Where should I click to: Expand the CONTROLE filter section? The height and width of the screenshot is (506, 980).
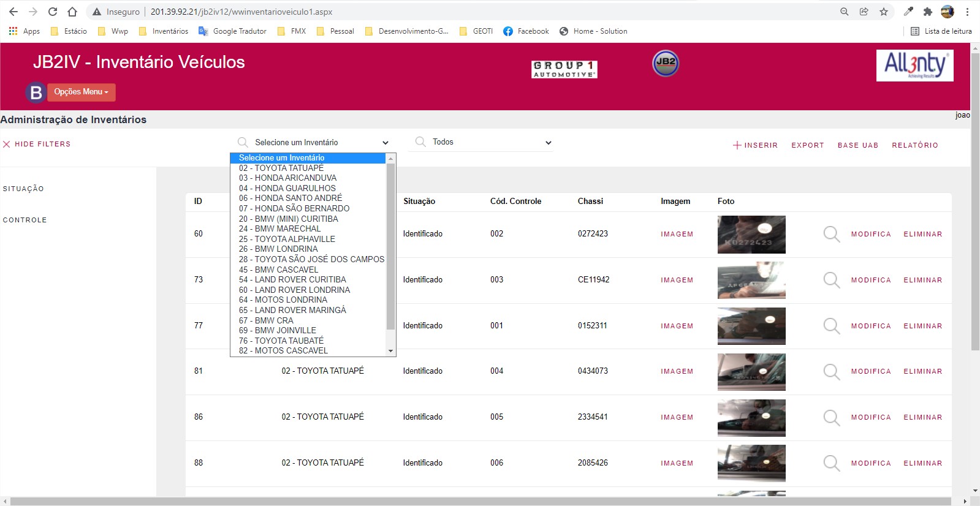25,220
